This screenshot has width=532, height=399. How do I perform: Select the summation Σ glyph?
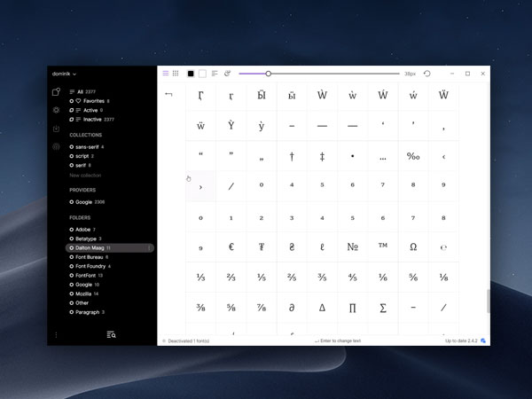(383, 308)
